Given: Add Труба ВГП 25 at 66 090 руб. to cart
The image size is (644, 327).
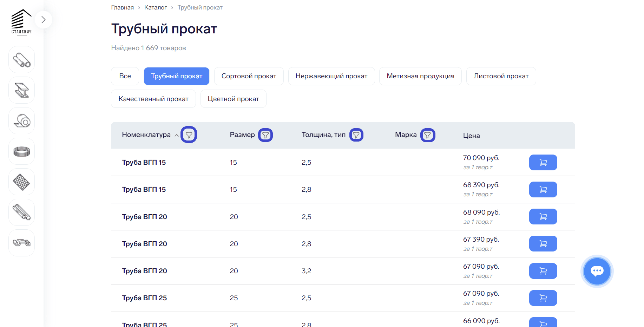Looking at the screenshot, I should 543,322.
